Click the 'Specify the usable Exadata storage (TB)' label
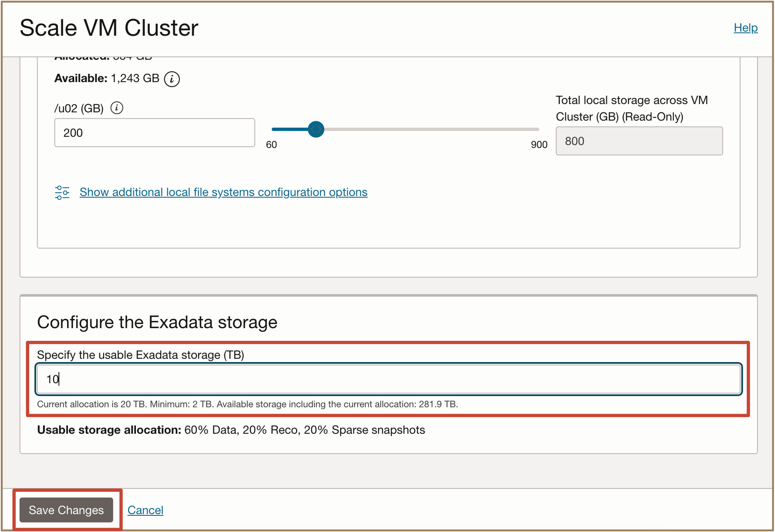Image resolution: width=775 pixels, height=532 pixels. [140, 355]
